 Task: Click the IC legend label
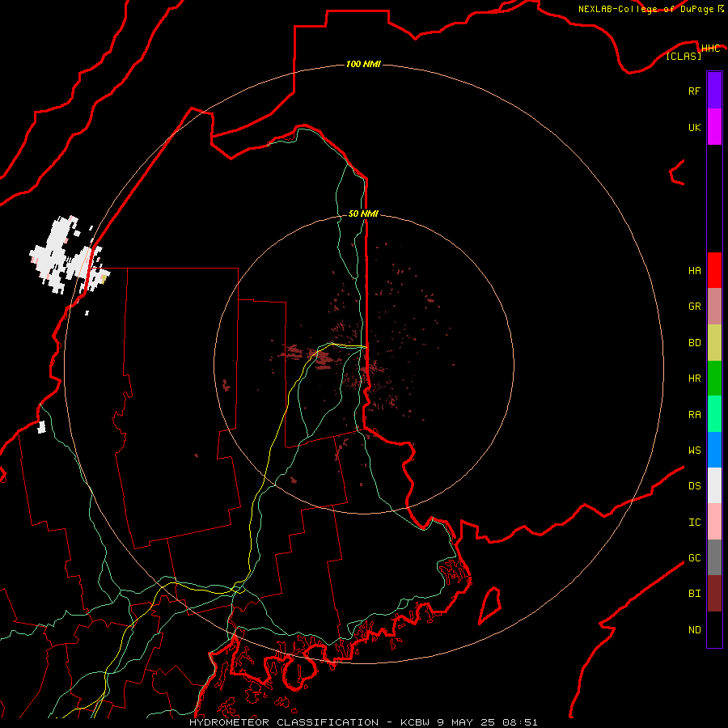click(694, 523)
